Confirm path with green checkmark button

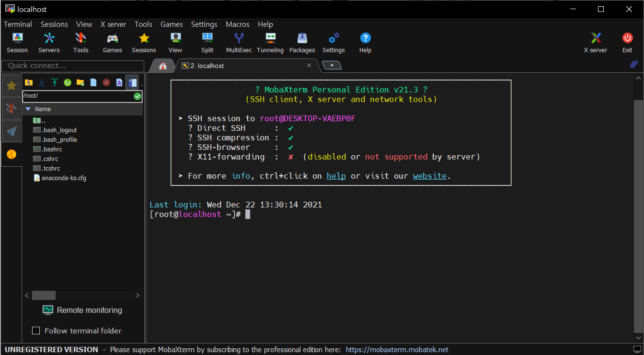coord(138,96)
